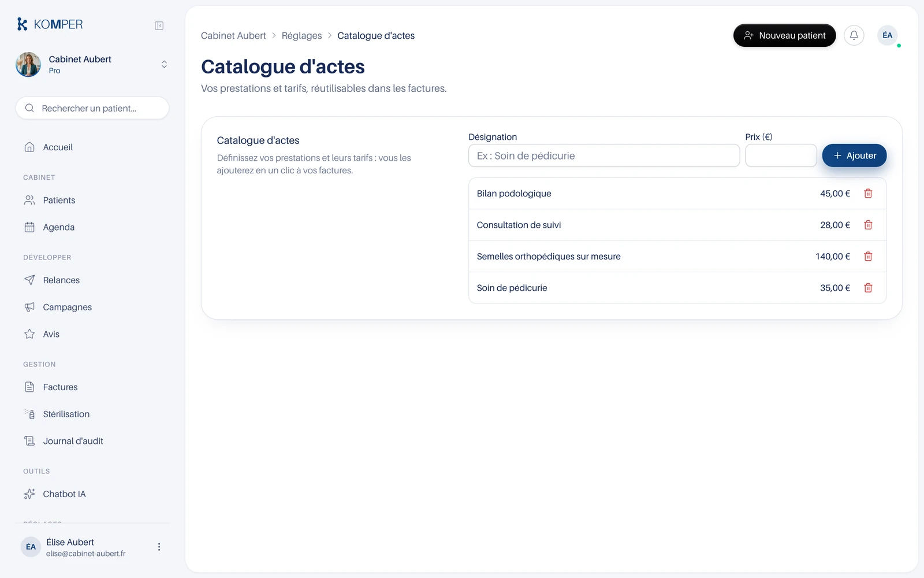Open Avis star icon
Viewport: 924px width, 578px height.
29,334
